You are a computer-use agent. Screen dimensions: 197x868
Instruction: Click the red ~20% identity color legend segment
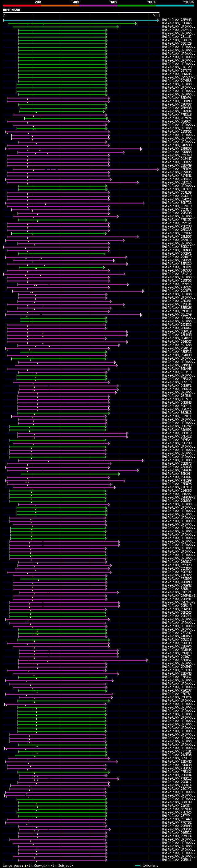coord(22,6)
